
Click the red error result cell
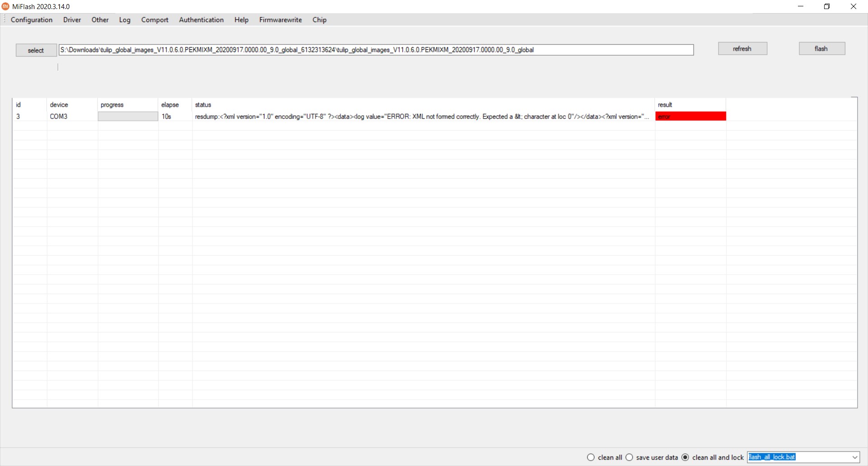pyautogui.click(x=691, y=116)
